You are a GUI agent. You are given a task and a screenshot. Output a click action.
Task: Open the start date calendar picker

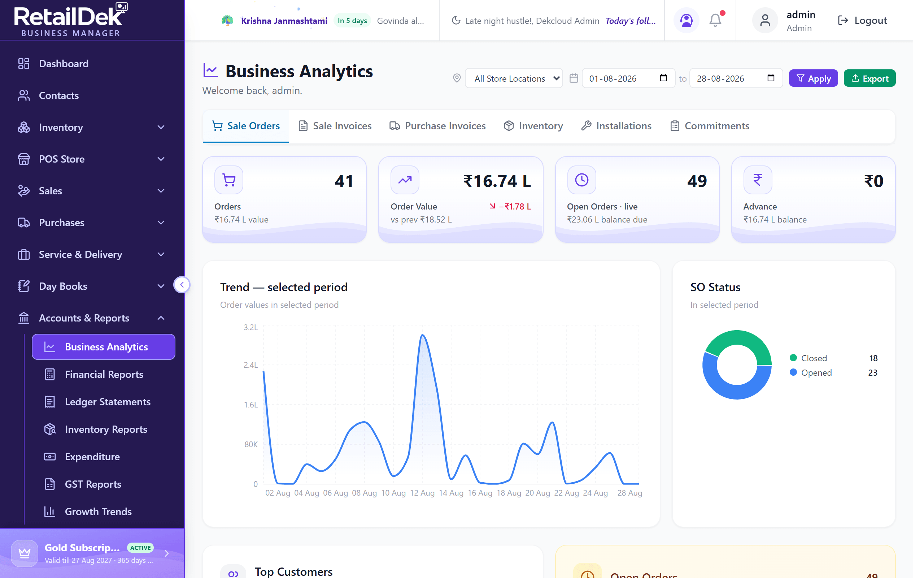point(663,78)
